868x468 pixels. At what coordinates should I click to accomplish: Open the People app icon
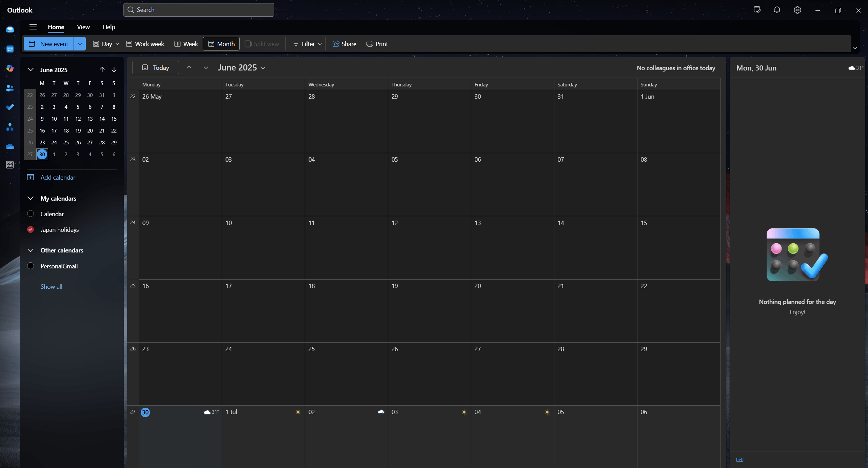click(10, 88)
